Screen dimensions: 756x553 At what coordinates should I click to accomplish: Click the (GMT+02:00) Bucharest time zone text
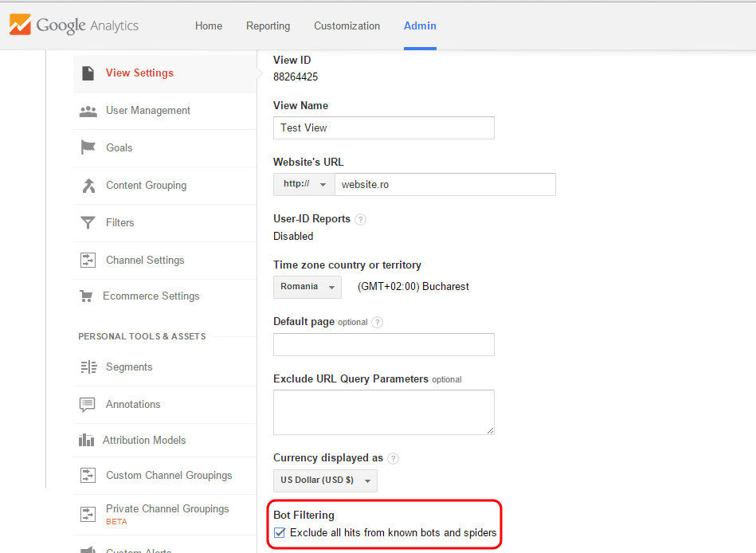click(x=413, y=287)
